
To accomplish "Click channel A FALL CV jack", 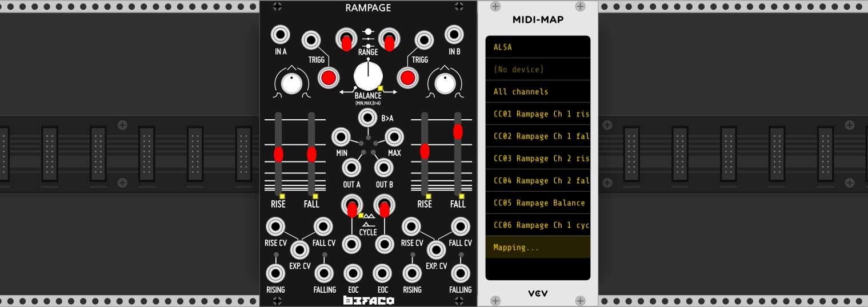I will click(x=323, y=227).
